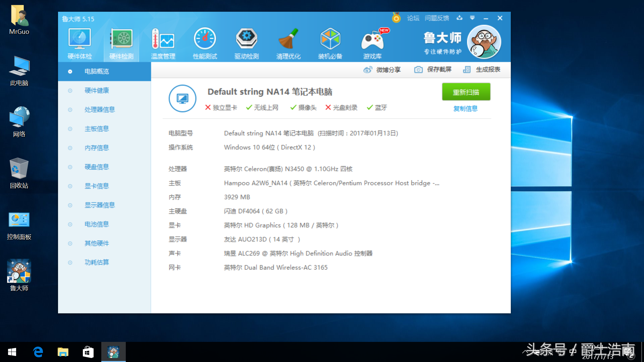644x362 pixels.
Task: Open File Explorer from the taskbar
Action: click(63, 352)
